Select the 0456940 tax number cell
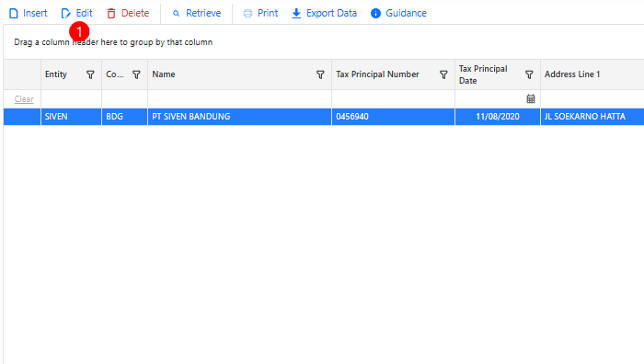Image resolution: width=644 pixels, height=364 pixels. [394, 117]
